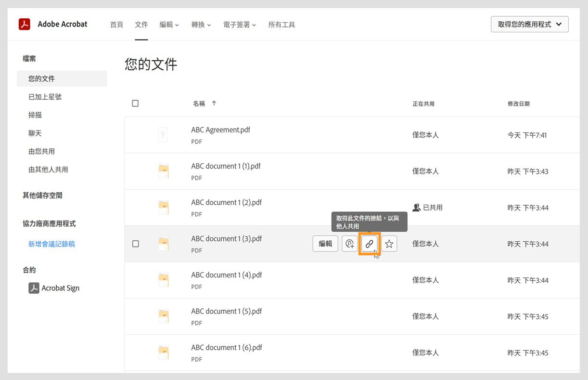Screen dimensions: 588x380
Task: Click the thumbnail icon of ABC Agreement.pdf
Action: point(163,134)
